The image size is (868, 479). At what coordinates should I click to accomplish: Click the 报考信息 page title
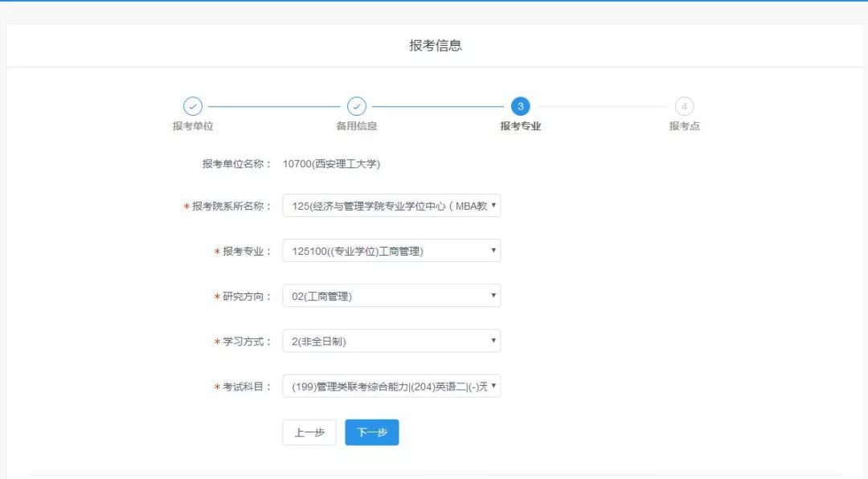point(435,46)
